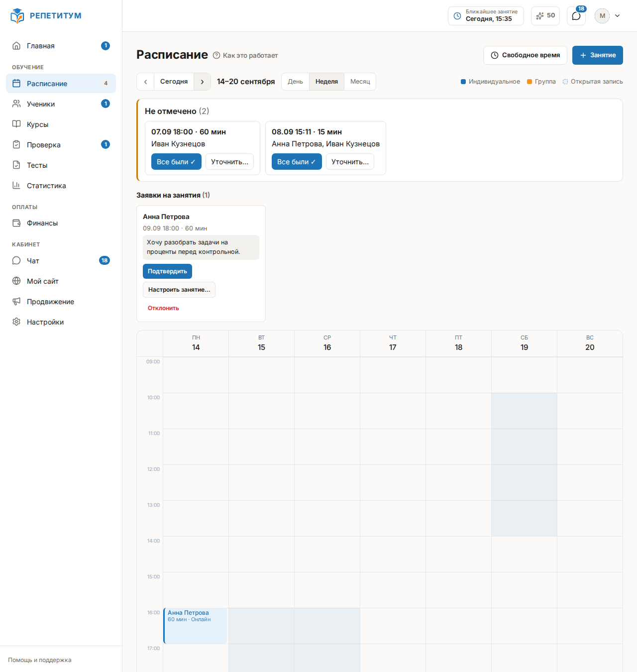Click the Ученики people icon
The width and height of the screenshot is (637, 672).
[x=16, y=104]
